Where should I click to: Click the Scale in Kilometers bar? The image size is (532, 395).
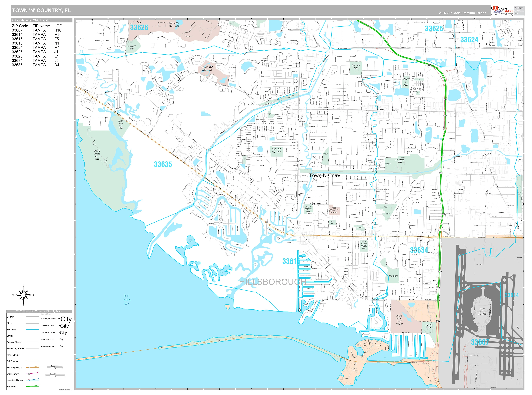55,375
